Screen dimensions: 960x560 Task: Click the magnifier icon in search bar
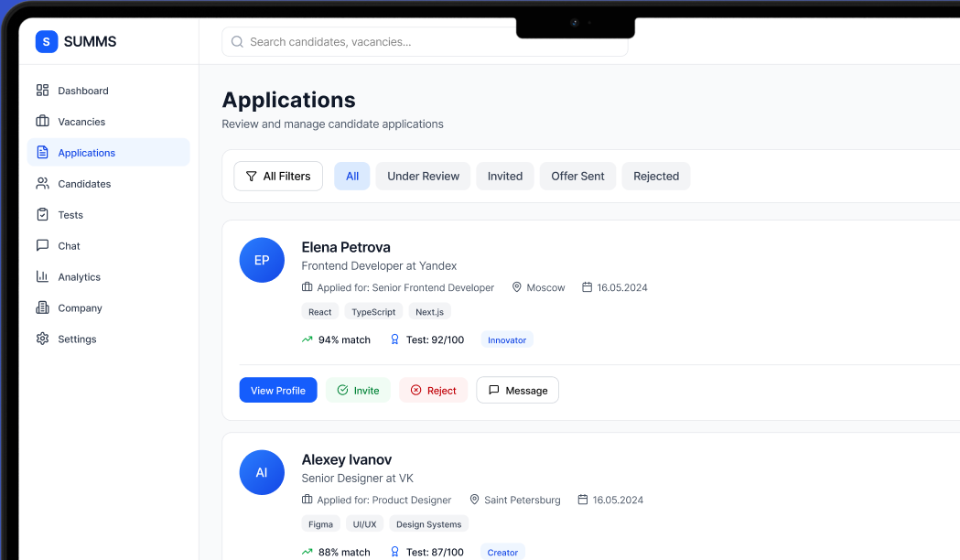[237, 41]
